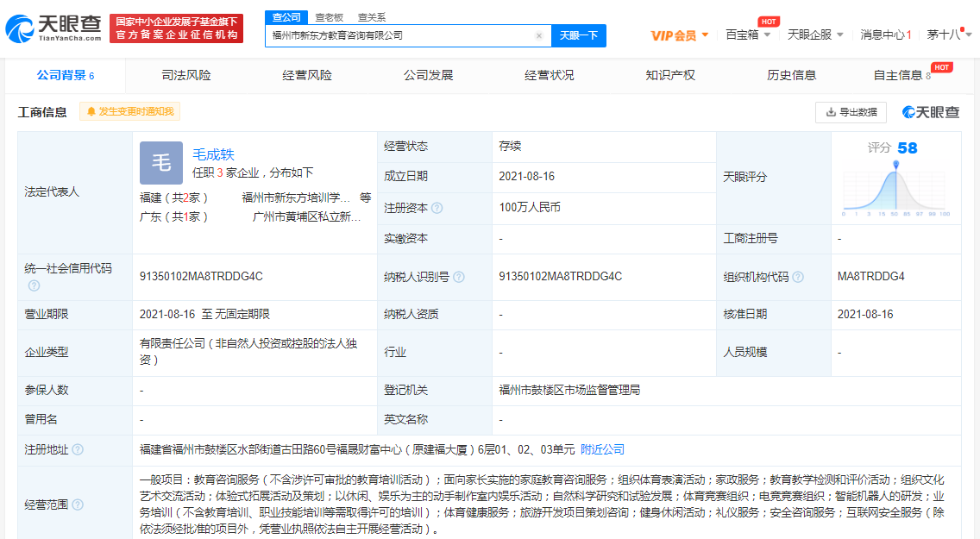Click the 导出数据 export button

(851, 112)
